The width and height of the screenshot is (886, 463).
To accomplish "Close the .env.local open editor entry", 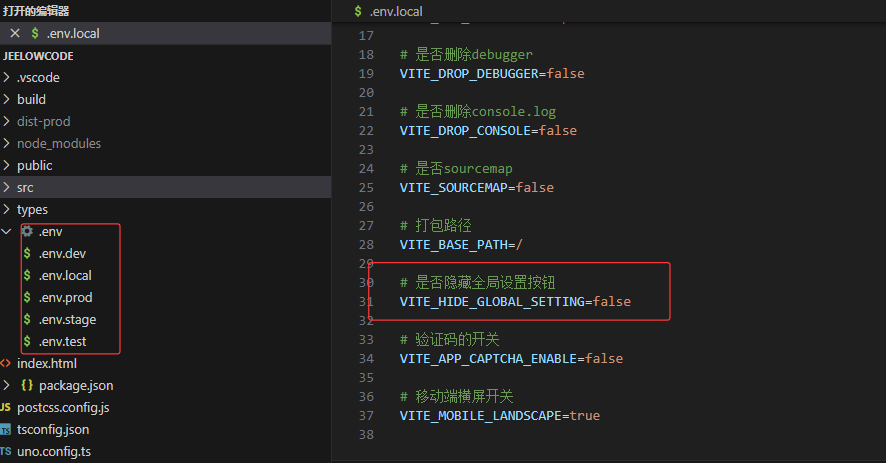I will [x=14, y=33].
